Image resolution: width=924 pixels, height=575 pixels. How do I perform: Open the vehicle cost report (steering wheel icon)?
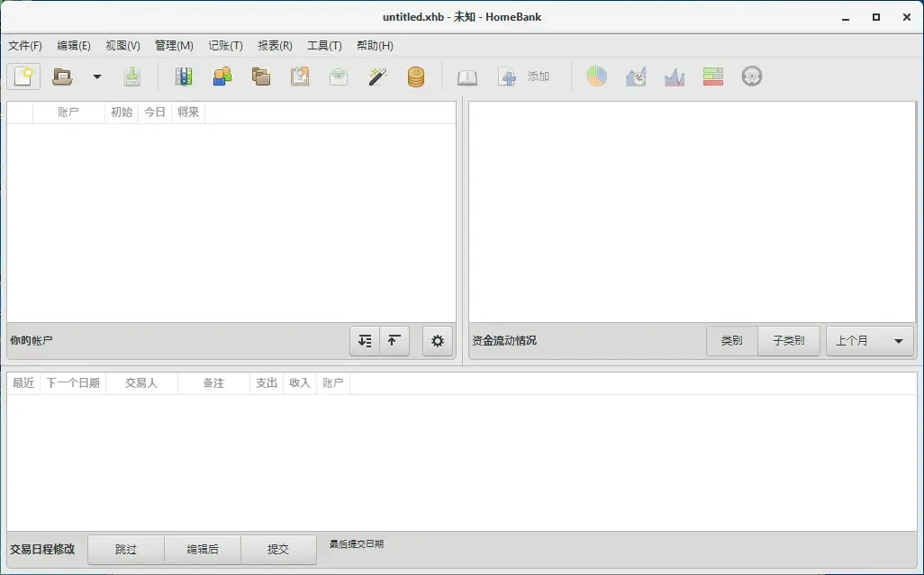click(x=752, y=76)
